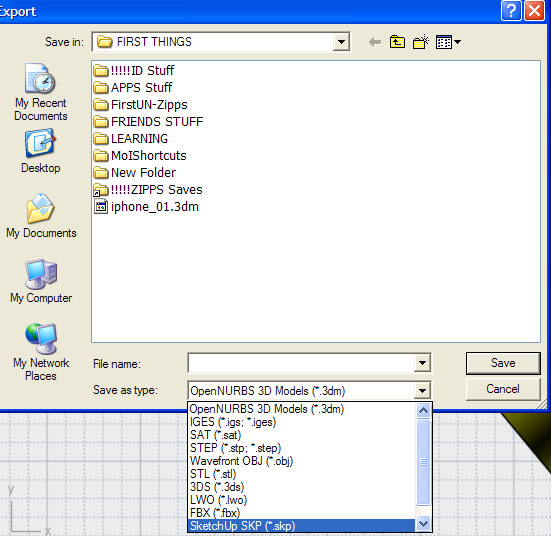The height and width of the screenshot is (536, 551).
Task: Go to Desktop in places bar
Action: [40, 151]
